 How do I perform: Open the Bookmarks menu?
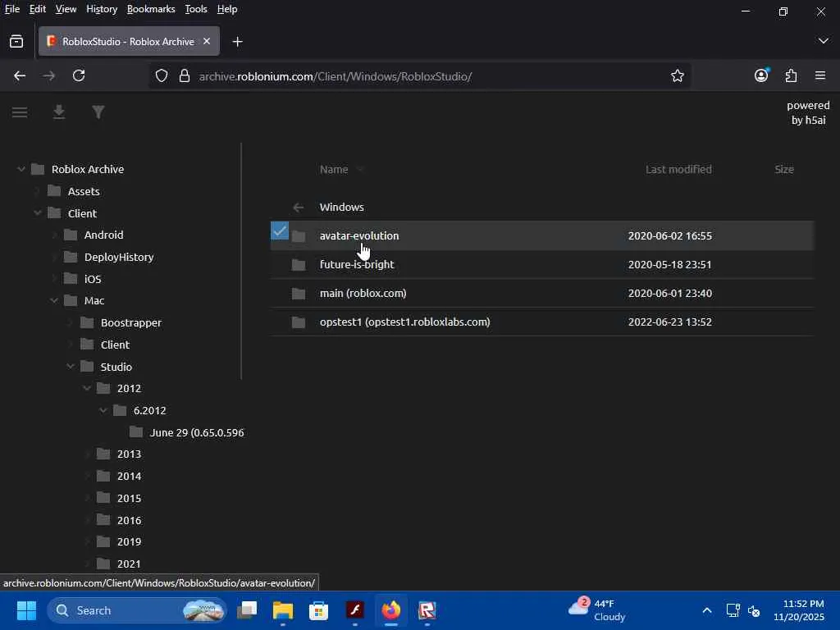(x=151, y=9)
